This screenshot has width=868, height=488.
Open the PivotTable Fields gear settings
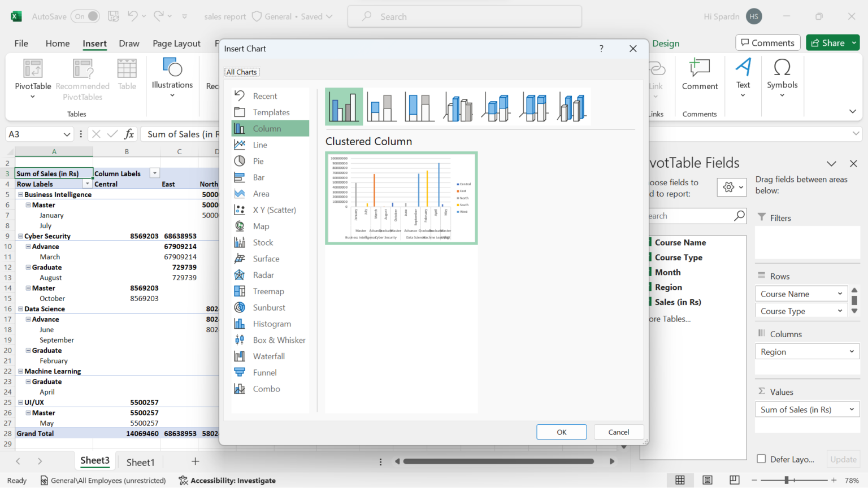click(x=728, y=187)
